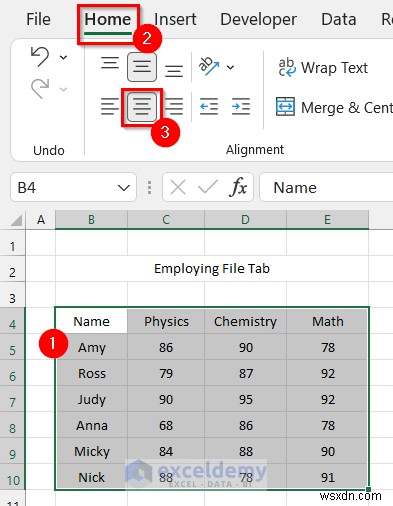Image resolution: width=393 pixels, height=506 pixels.
Task: Select the cell containing Judy
Action: 91,399
